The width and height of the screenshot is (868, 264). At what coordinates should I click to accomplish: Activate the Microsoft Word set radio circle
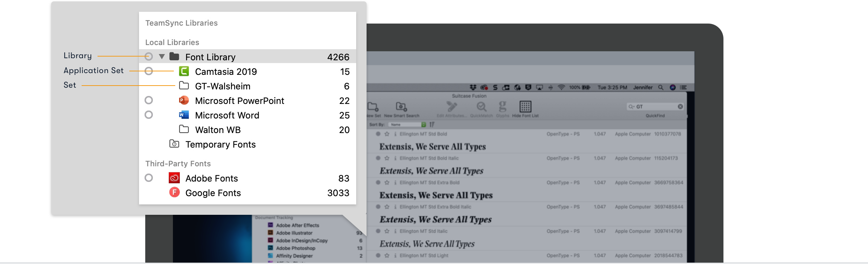click(x=149, y=115)
